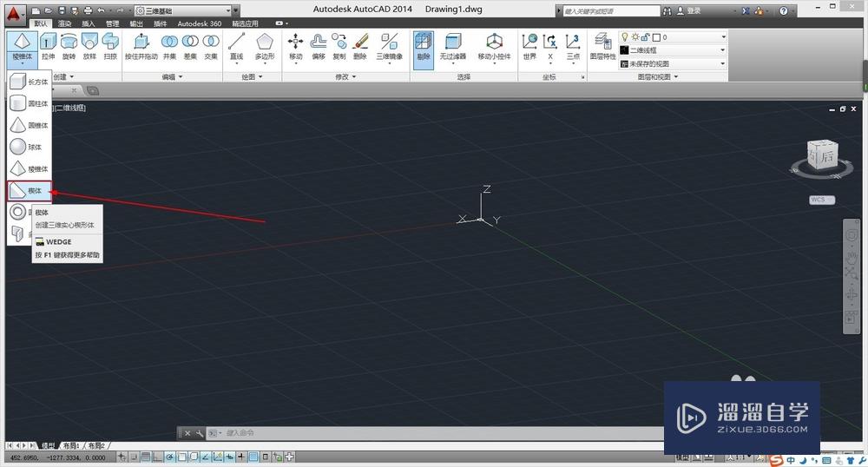Open the 无过滤器 No Filter selector
868x467 pixels.
point(453,47)
